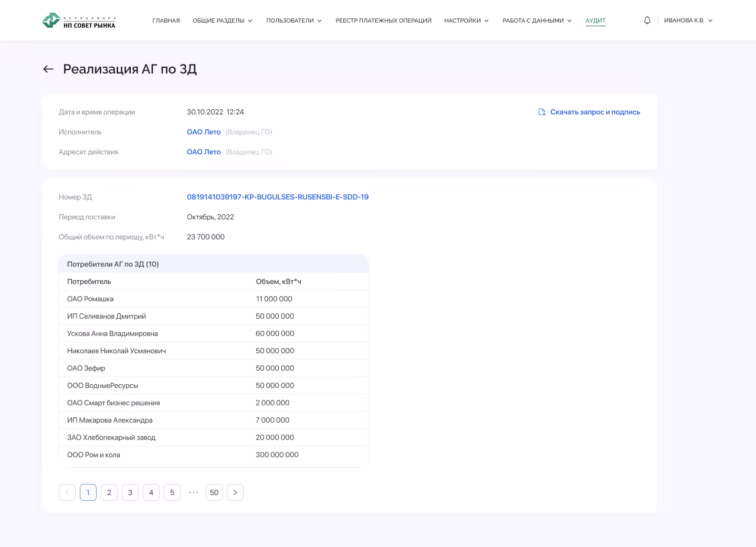Open Реестр платежных операций section

pyautogui.click(x=383, y=21)
